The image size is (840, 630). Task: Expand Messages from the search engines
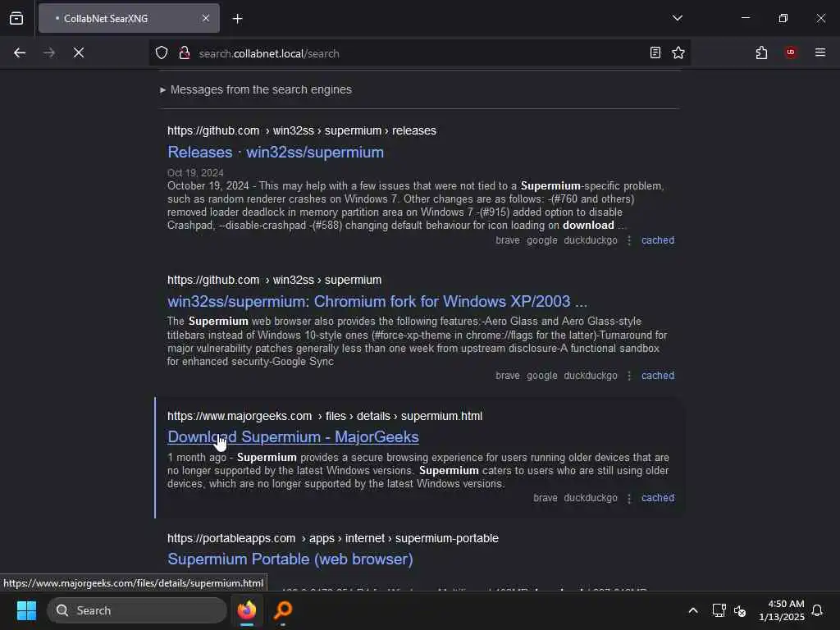tap(256, 90)
